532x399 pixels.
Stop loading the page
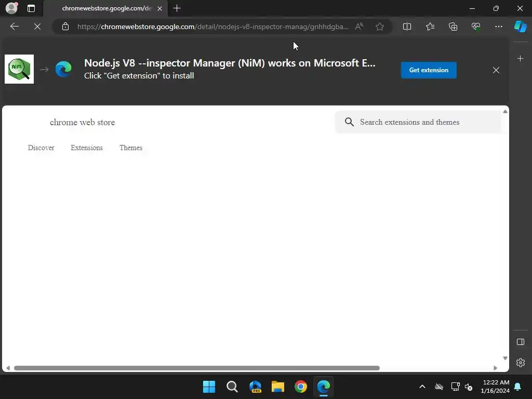37,26
